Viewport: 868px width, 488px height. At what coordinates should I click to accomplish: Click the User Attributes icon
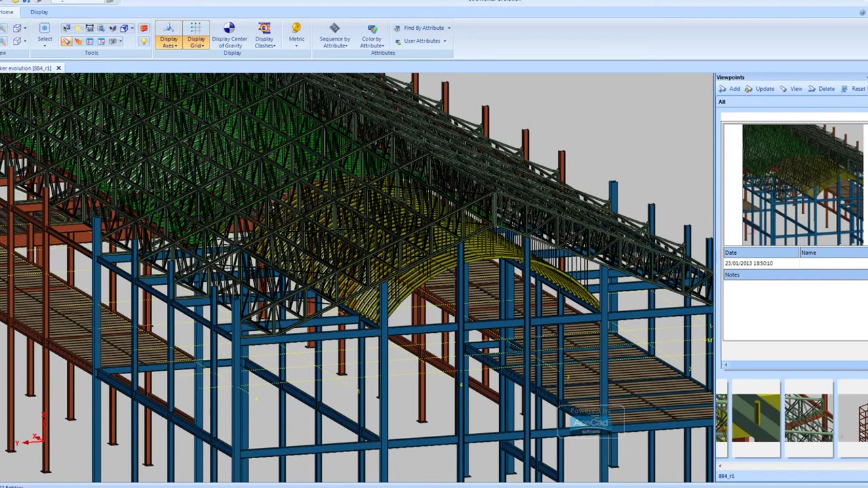(x=397, y=41)
